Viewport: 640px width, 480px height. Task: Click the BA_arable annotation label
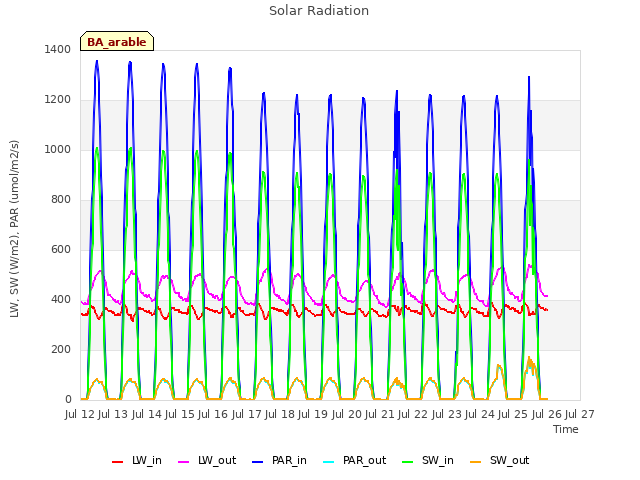tap(117, 41)
